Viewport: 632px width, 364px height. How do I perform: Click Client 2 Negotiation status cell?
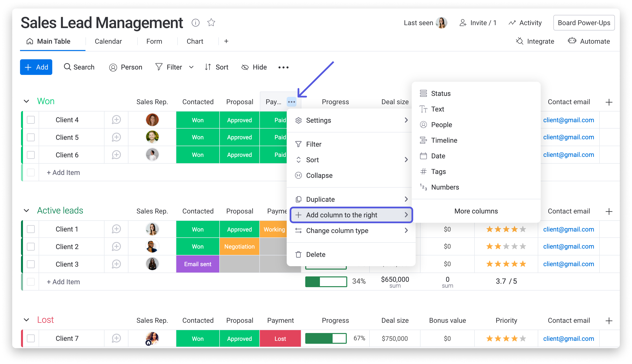[239, 246]
